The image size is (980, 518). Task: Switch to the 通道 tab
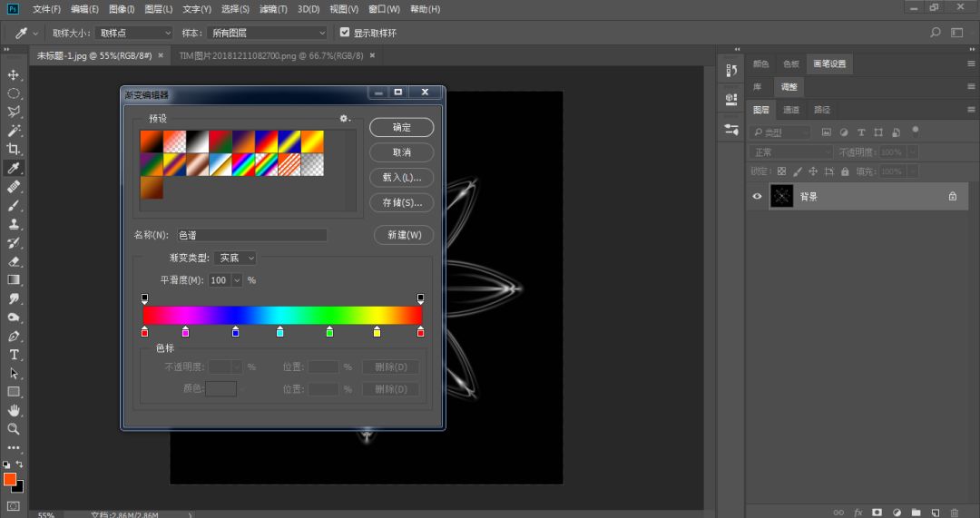(x=791, y=110)
